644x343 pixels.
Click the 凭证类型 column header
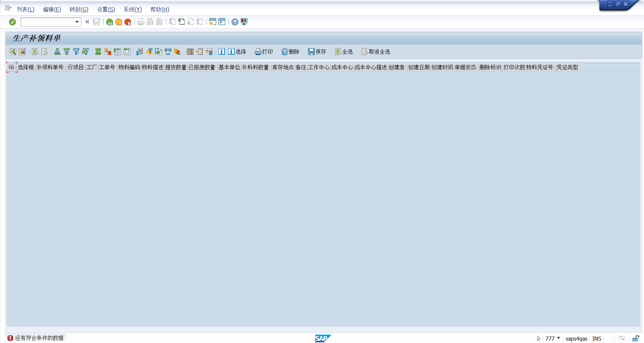(567, 67)
